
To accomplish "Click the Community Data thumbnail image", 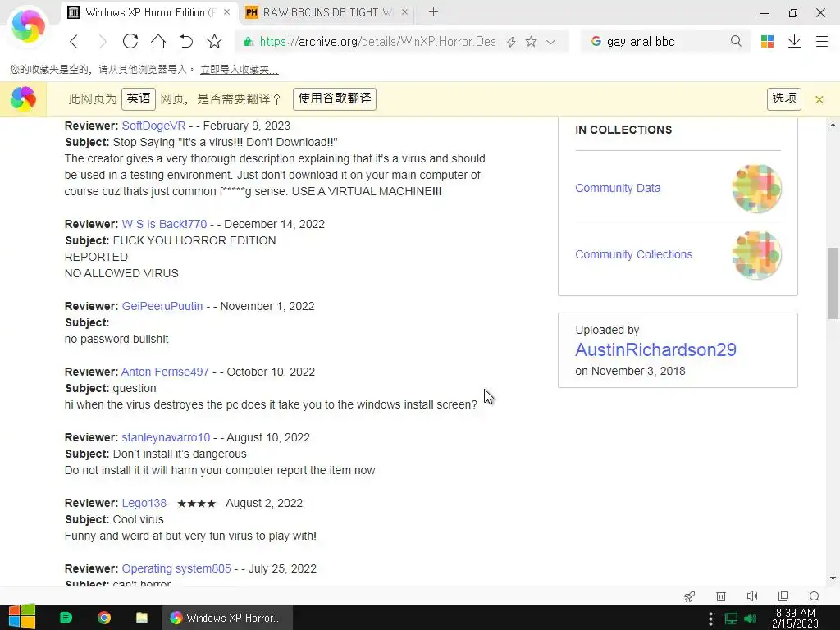I will (756, 189).
